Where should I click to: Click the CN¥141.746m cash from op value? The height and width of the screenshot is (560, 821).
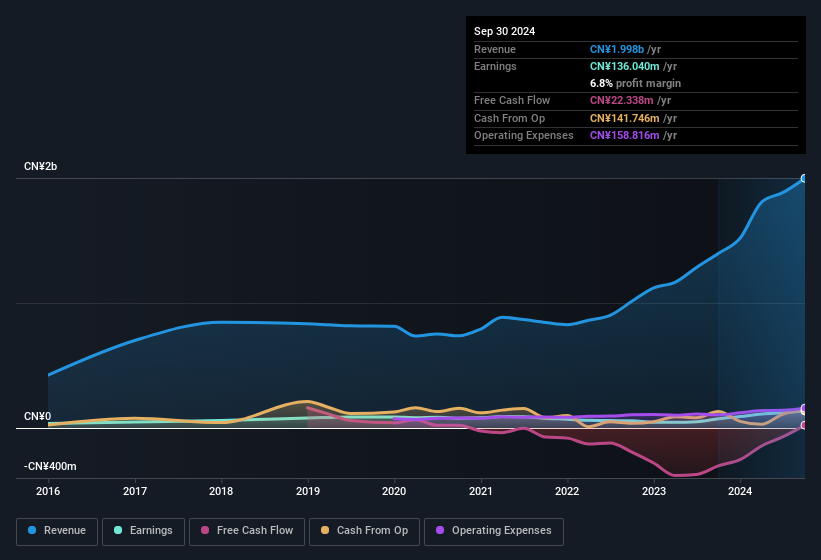click(x=625, y=118)
